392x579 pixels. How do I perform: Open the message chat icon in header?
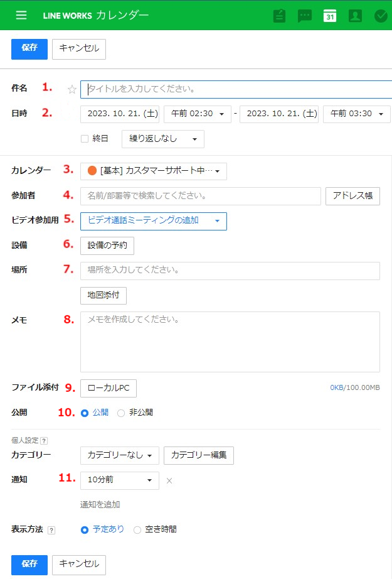click(305, 16)
